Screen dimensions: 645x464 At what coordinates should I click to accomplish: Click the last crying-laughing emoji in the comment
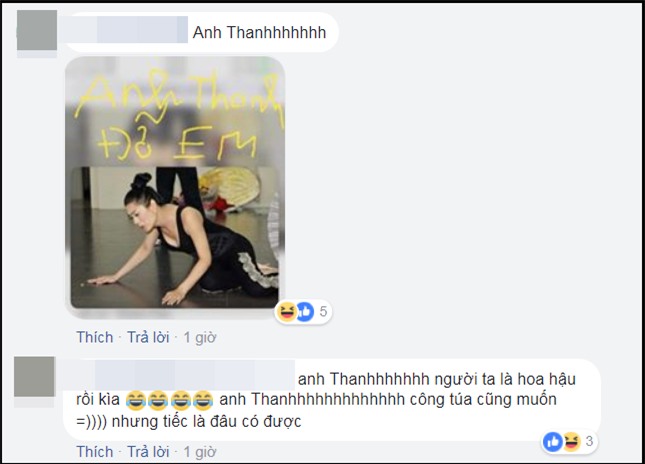(203, 400)
